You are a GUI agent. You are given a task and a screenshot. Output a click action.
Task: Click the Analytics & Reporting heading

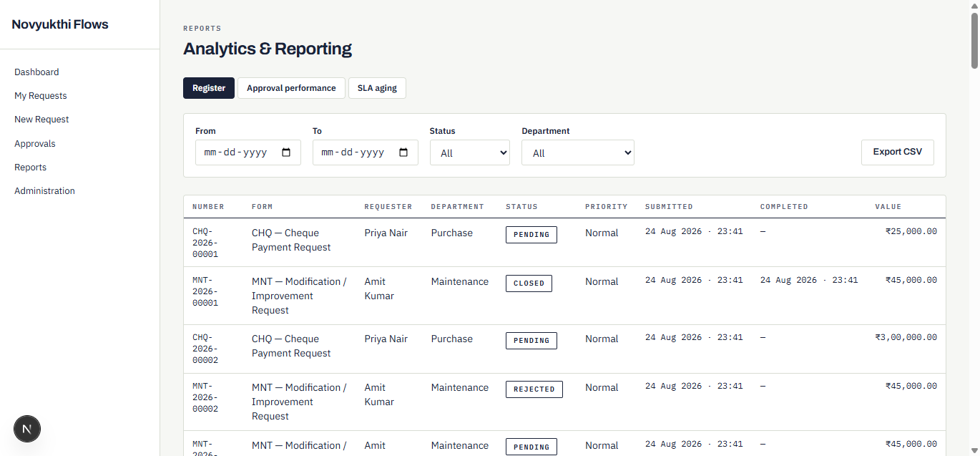[268, 49]
